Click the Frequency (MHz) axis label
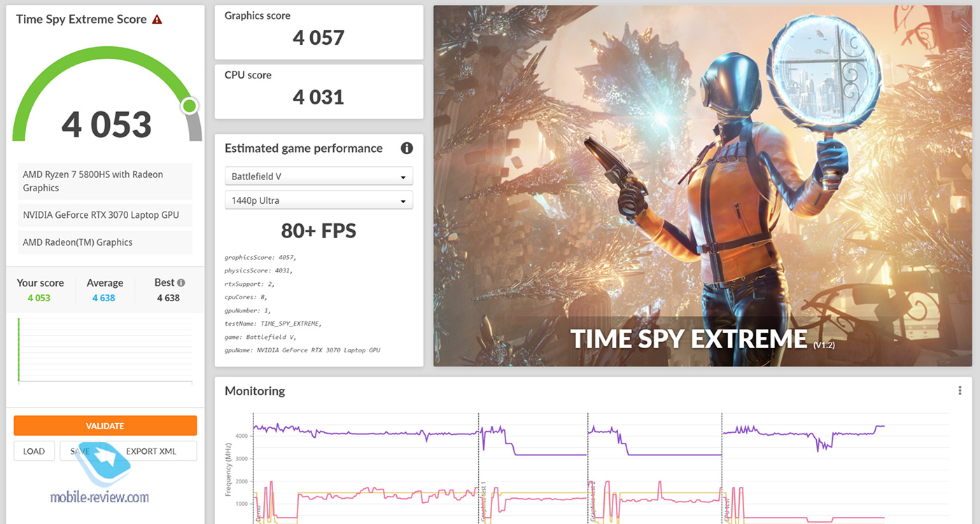 click(x=229, y=469)
